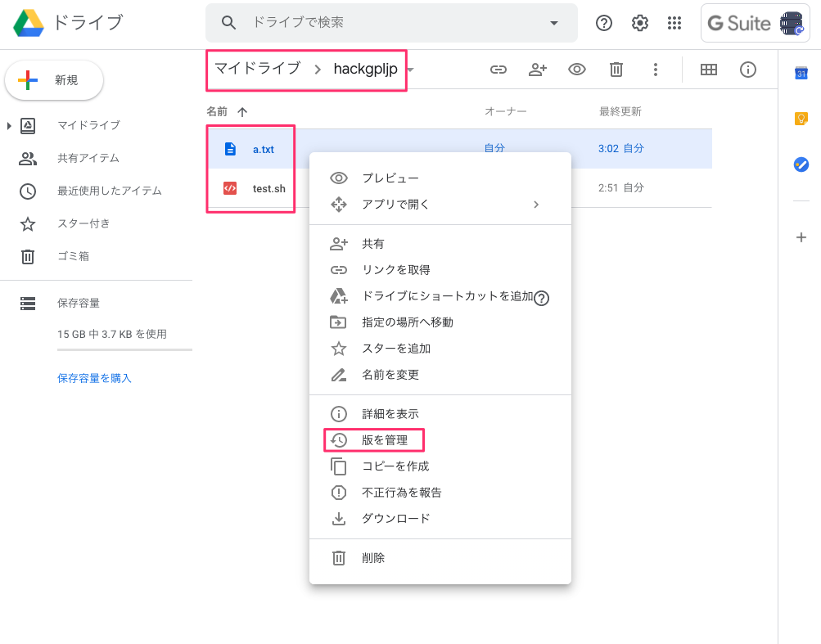The height and width of the screenshot is (644, 821).
Task: Click the share with people toolbar icon
Action: pos(537,70)
